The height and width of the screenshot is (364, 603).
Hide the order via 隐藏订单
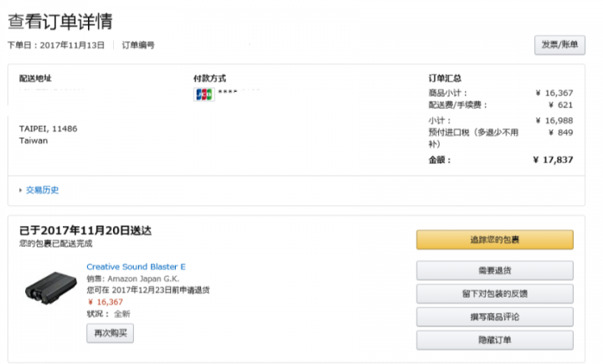494,340
